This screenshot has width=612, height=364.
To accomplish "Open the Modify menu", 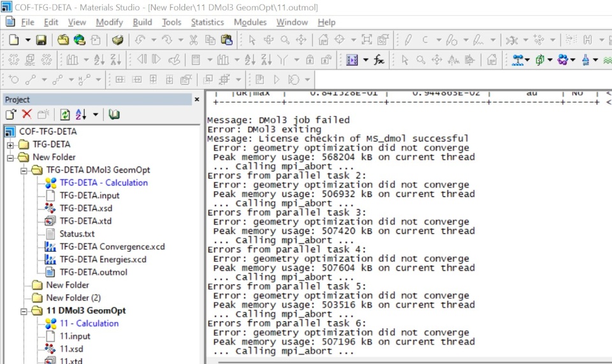I will tap(109, 22).
